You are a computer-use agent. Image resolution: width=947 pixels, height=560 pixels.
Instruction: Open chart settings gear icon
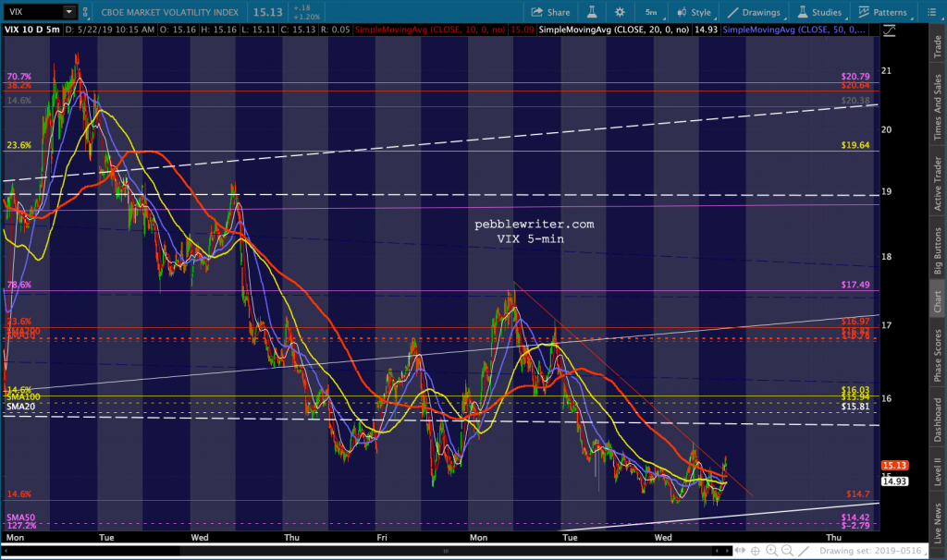click(620, 12)
